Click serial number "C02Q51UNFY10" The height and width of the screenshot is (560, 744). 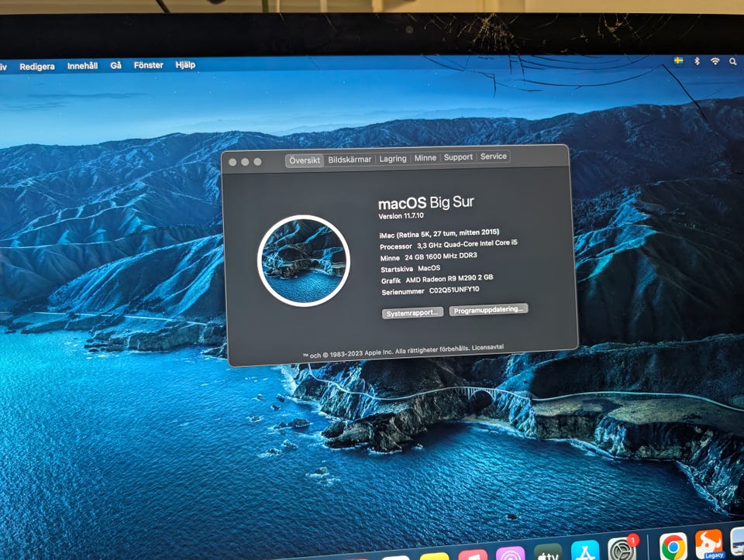click(454, 290)
